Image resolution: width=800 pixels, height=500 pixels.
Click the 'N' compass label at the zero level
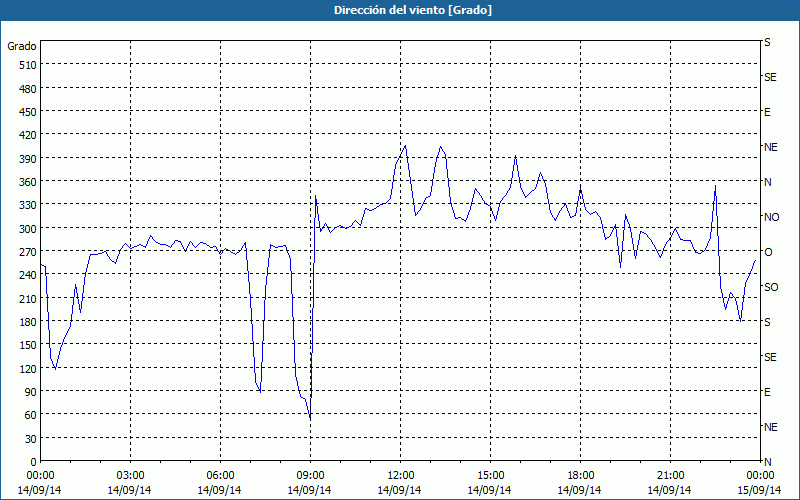click(x=767, y=462)
